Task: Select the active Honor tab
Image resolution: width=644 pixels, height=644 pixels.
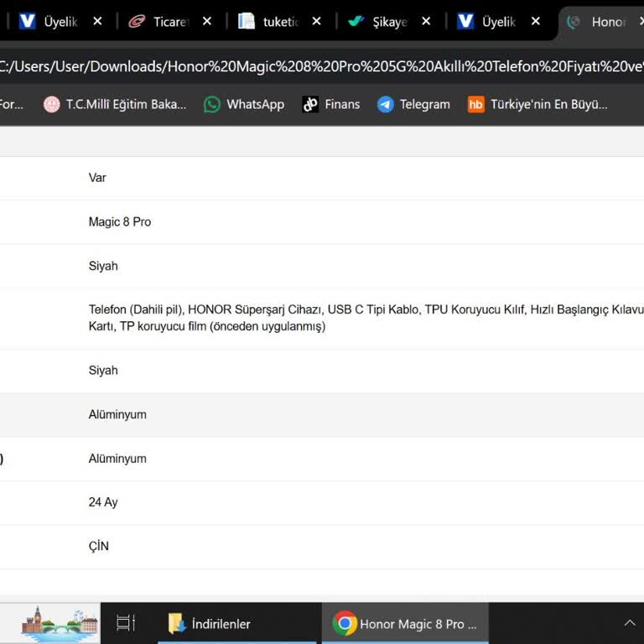Action: pos(602,22)
